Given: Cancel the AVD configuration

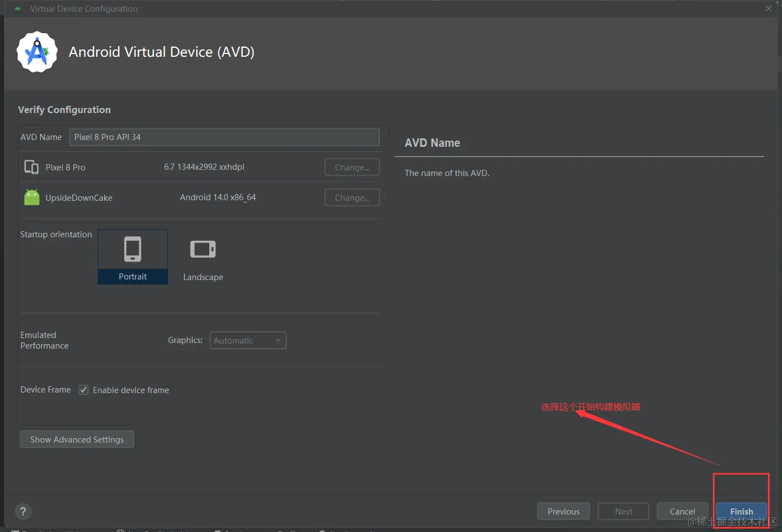Looking at the screenshot, I should tap(682, 511).
